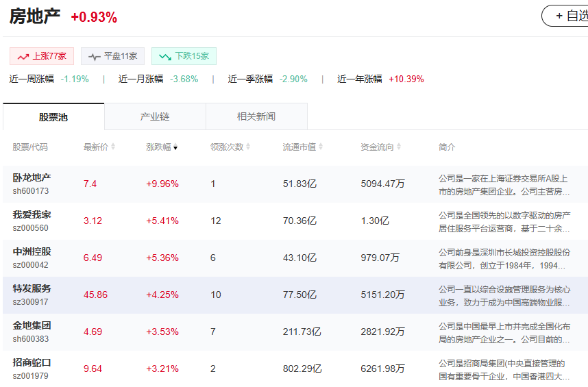Viewport: 588px width, 387px height.
Task: Open the 相关新闻 tab
Action: click(256, 117)
